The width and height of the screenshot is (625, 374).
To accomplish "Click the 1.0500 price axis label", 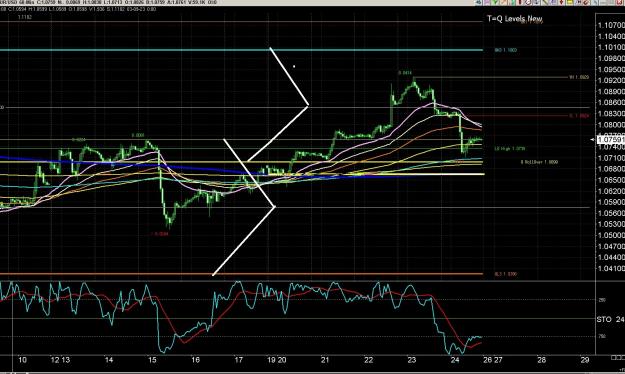I will pyautogui.click(x=611, y=236).
